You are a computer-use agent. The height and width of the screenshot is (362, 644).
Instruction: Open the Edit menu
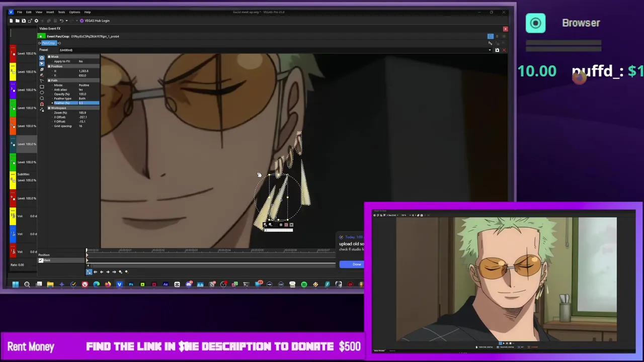point(29,12)
